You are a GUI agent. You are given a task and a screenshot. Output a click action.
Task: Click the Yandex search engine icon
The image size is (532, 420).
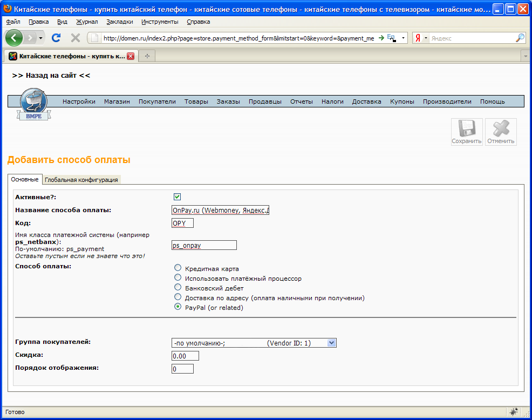click(x=418, y=38)
